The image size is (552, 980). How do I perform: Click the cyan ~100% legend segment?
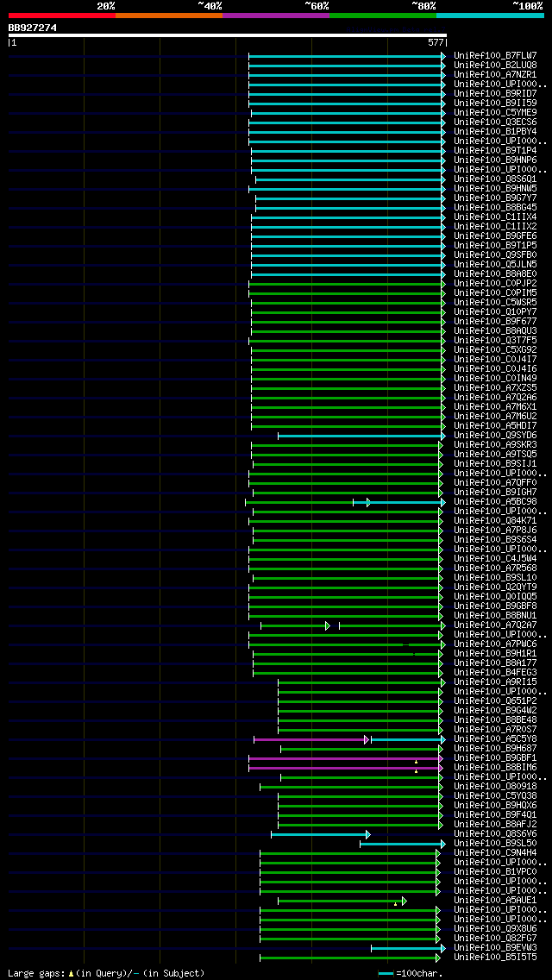coord(490,15)
